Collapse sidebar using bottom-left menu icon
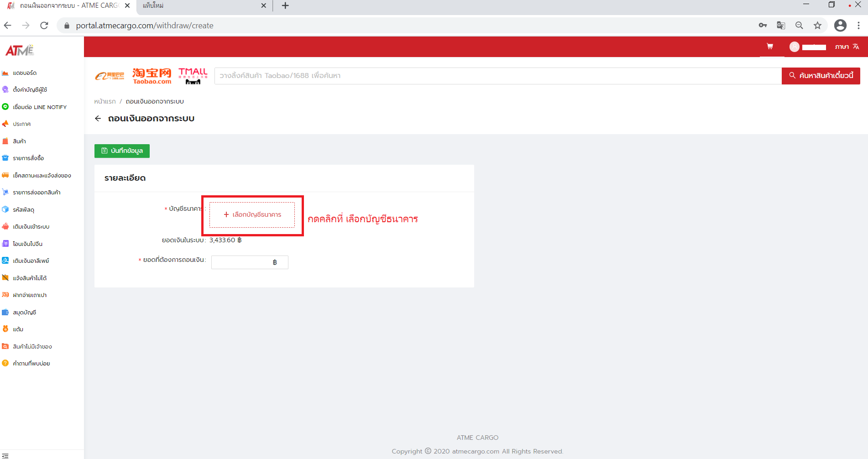This screenshot has width=868, height=459. (5, 455)
